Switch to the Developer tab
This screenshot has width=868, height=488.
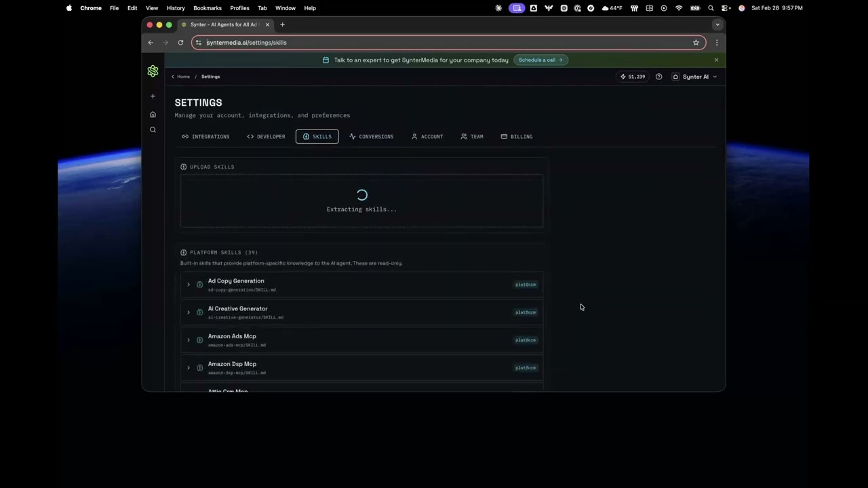(x=266, y=137)
